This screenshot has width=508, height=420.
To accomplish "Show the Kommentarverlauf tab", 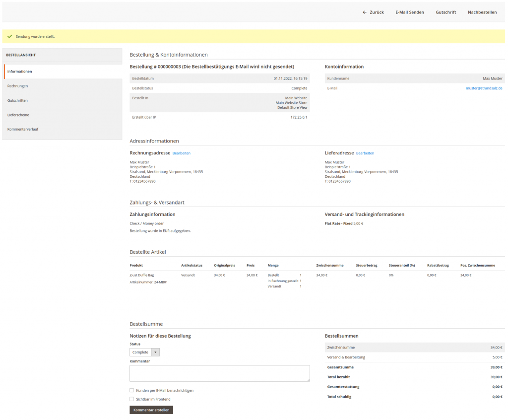I will pyautogui.click(x=23, y=129).
